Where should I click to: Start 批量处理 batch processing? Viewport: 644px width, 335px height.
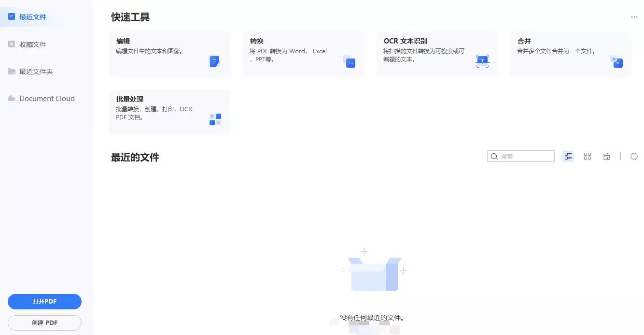coord(169,111)
